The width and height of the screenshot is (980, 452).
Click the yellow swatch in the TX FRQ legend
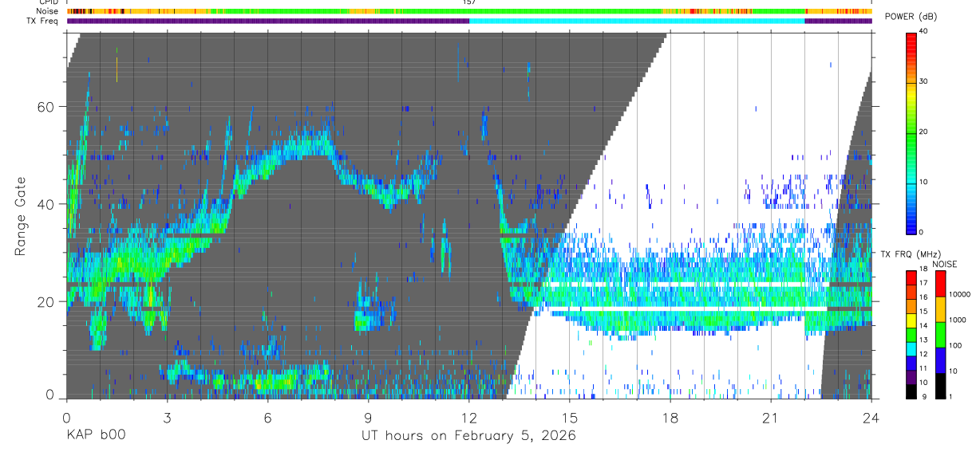[911, 320]
